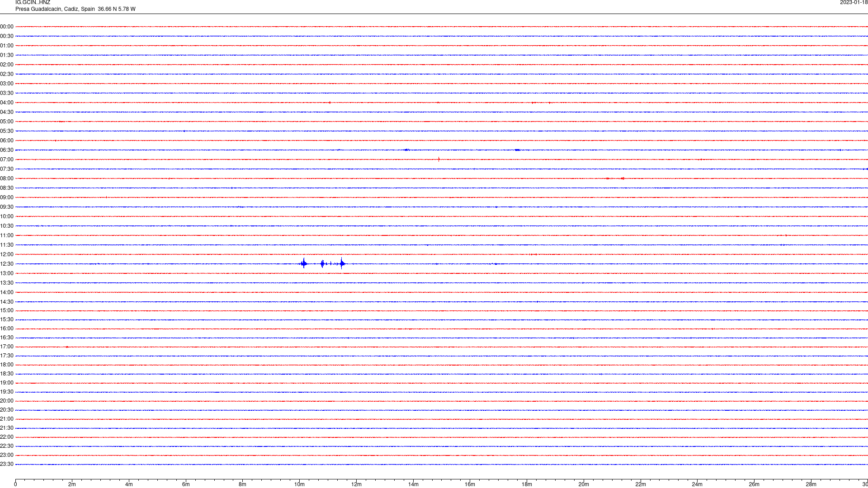Click the 00:30 time row label
The width and height of the screenshot is (868, 488).
pos(7,36)
